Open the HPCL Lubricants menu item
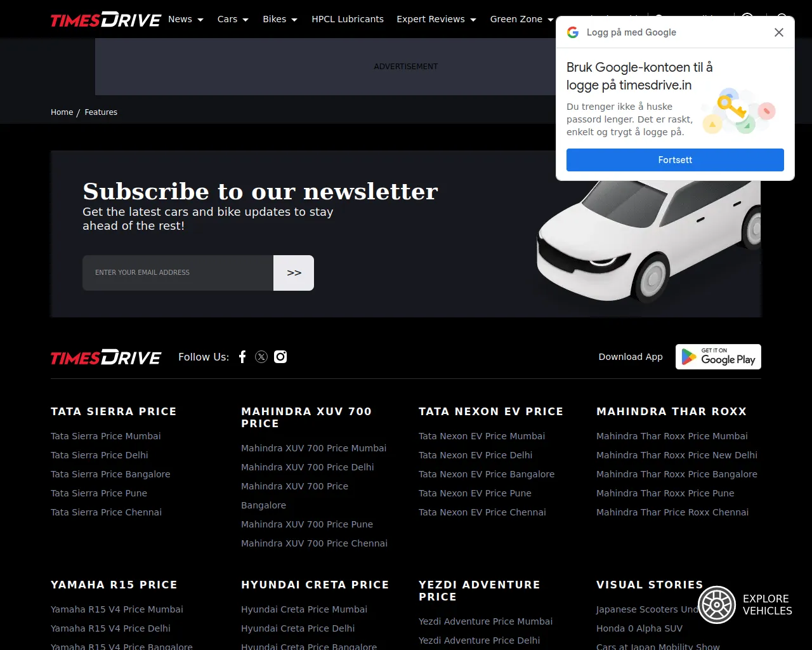This screenshot has height=650, width=812. pyautogui.click(x=348, y=19)
